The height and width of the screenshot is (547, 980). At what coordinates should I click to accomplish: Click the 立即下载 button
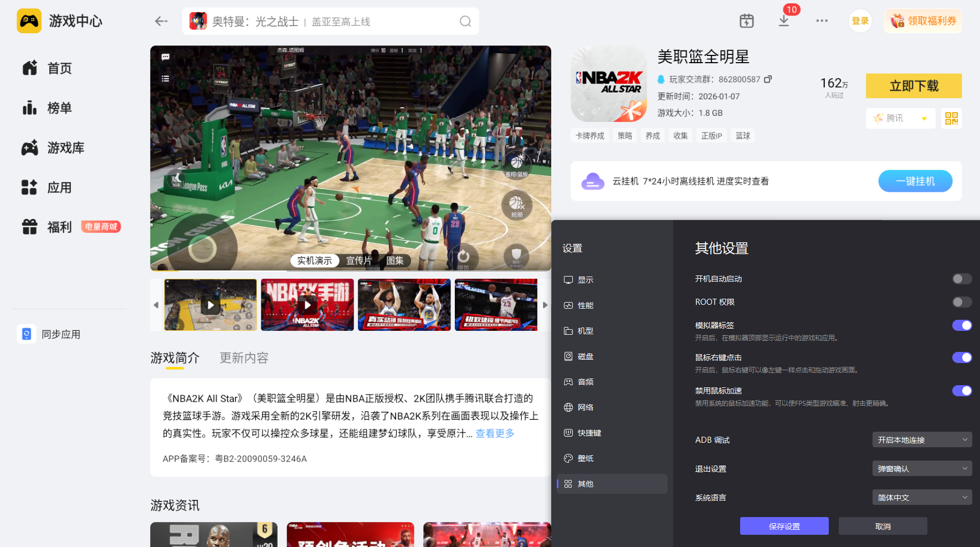click(914, 86)
